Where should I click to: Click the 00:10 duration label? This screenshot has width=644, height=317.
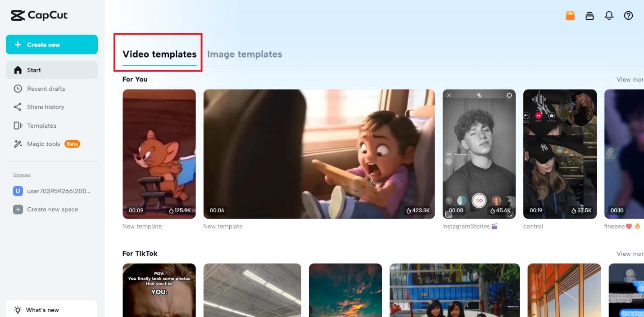pyautogui.click(x=617, y=210)
